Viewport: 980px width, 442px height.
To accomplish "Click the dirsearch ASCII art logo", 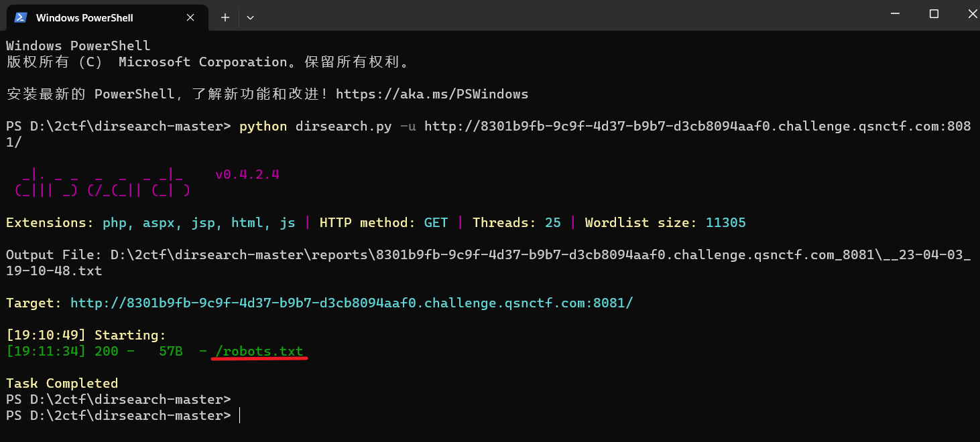I will coord(101,183).
